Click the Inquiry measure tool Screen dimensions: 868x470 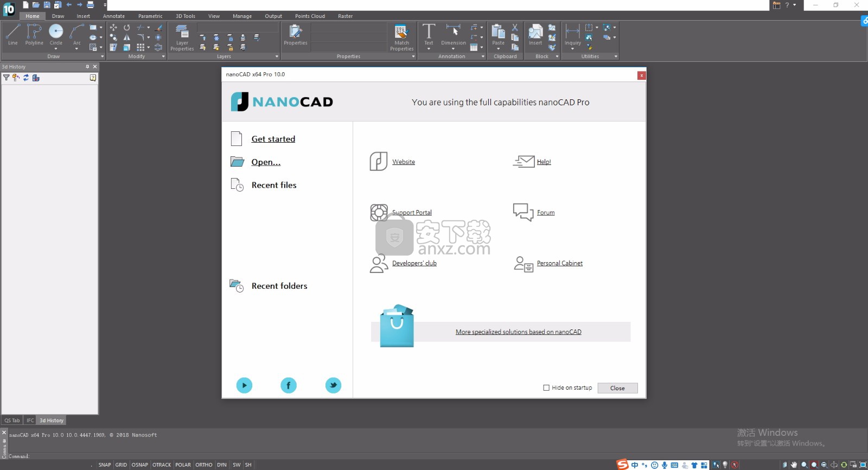click(x=572, y=35)
